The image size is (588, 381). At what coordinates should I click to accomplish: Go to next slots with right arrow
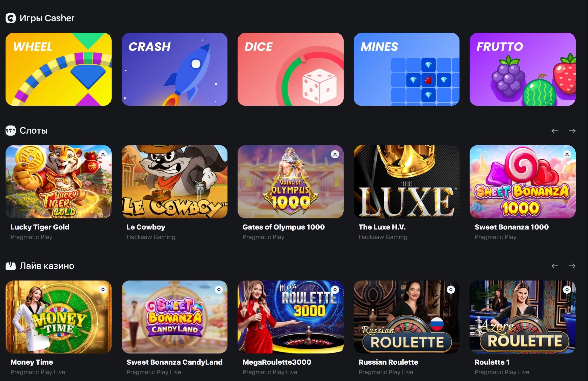(572, 131)
